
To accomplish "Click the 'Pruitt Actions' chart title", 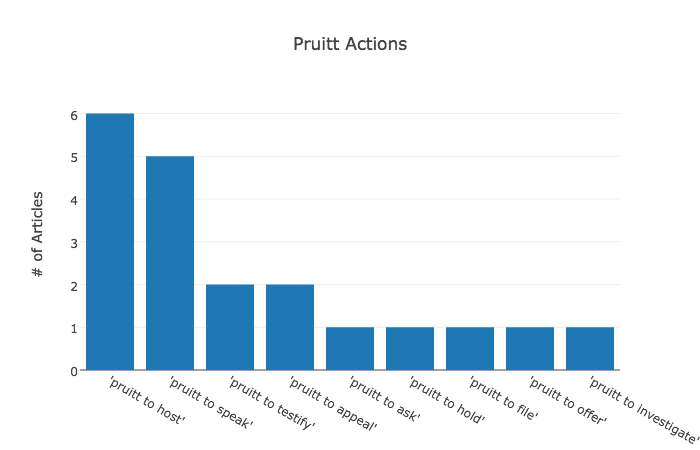I will click(350, 44).
